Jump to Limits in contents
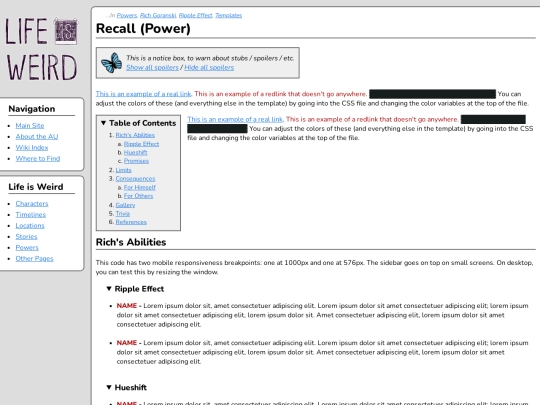This screenshot has width=540, height=405. click(x=124, y=170)
